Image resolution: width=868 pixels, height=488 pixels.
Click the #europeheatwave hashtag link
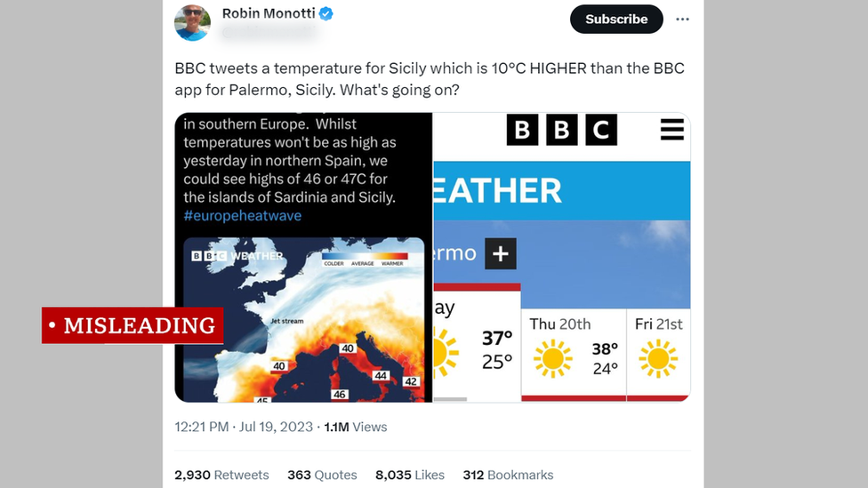(243, 216)
